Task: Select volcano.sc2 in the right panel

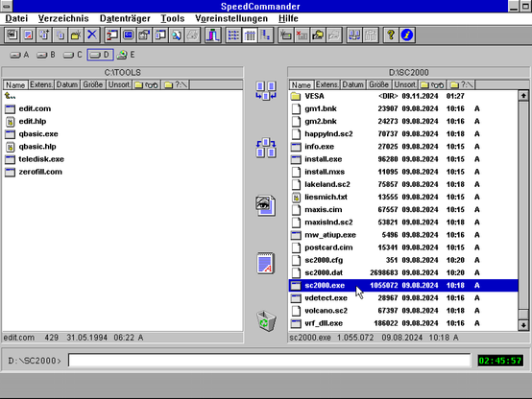Action: (403, 311)
